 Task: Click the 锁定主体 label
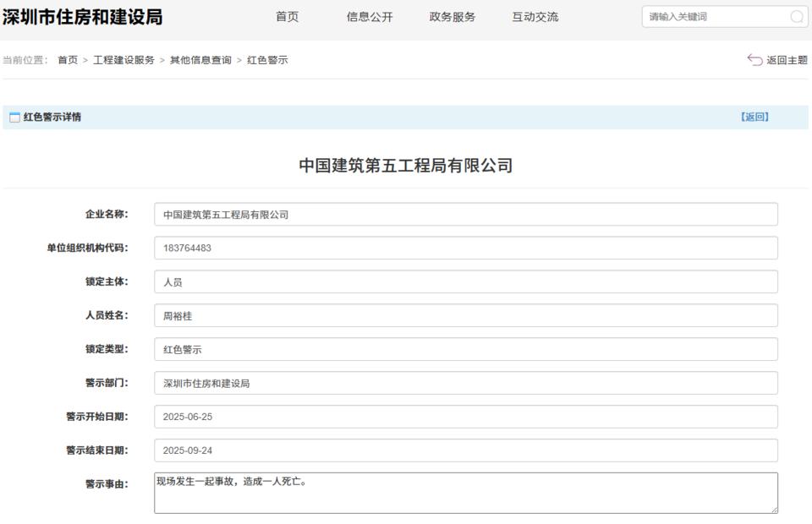pyautogui.click(x=107, y=282)
